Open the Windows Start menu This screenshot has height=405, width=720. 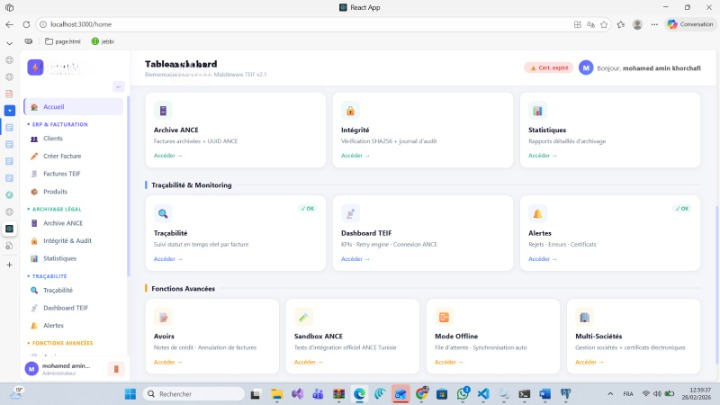130,394
